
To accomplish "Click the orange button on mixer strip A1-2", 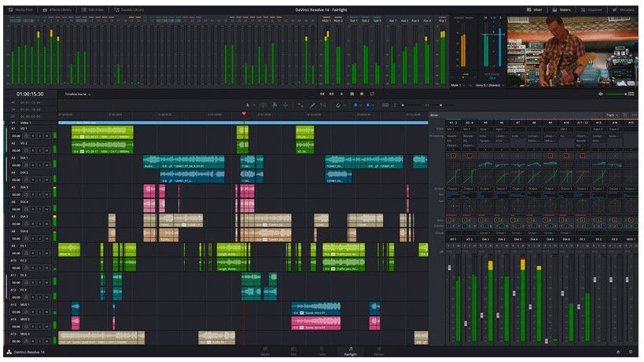I will 454,156.
